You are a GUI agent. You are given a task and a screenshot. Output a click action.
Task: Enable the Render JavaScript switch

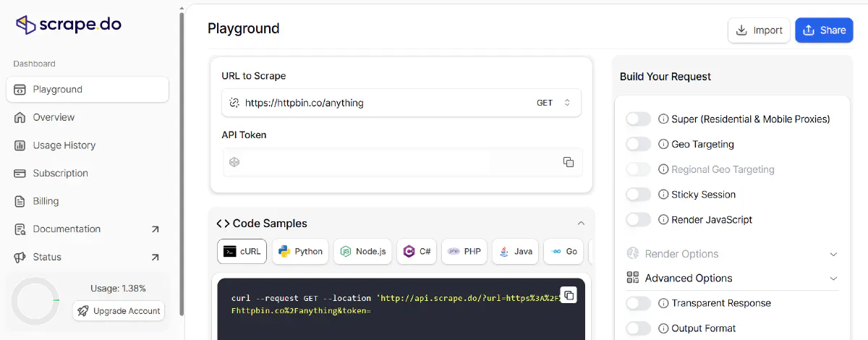[x=638, y=220]
